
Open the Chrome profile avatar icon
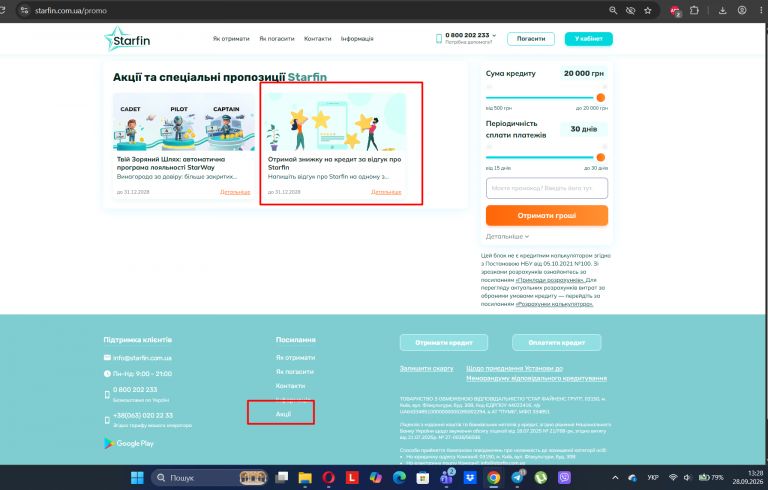(x=742, y=10)
